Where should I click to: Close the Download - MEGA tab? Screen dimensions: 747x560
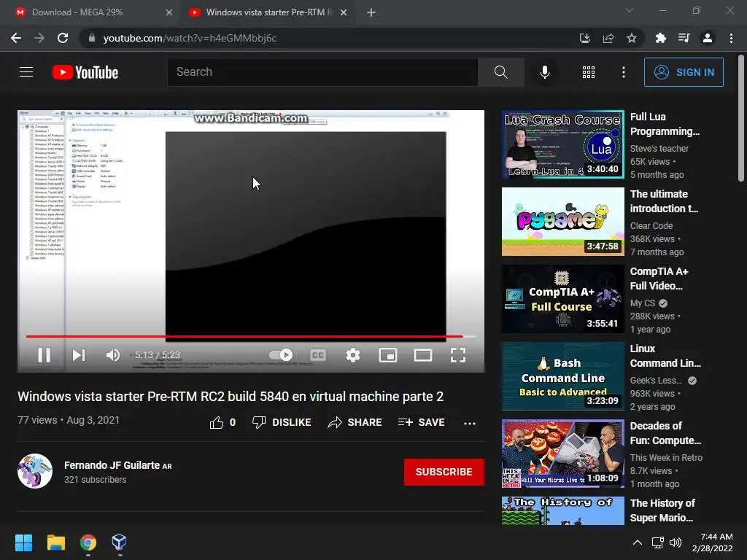coord(169,12)
